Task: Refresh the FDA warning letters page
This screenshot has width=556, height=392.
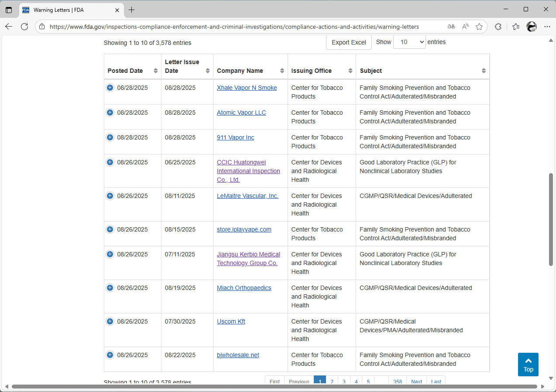Action: tap(24, 27)
